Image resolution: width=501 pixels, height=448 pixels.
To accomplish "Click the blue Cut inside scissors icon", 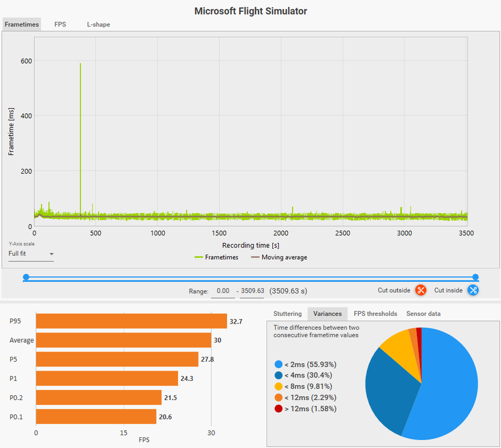I will (473, 290).
